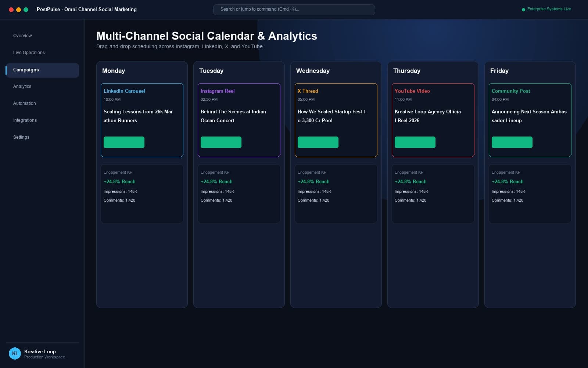
Task: Open Overview in the sidebar
Action: tap(22, 36)
